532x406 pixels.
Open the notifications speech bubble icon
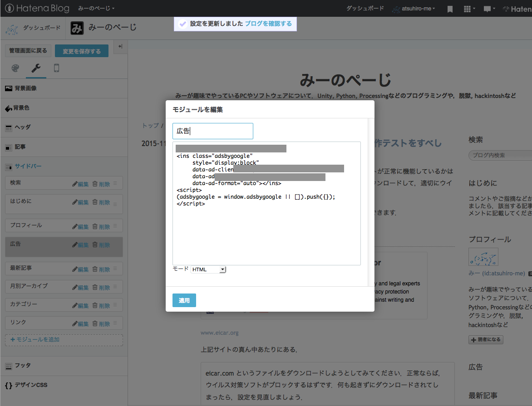tap(487, 9)
